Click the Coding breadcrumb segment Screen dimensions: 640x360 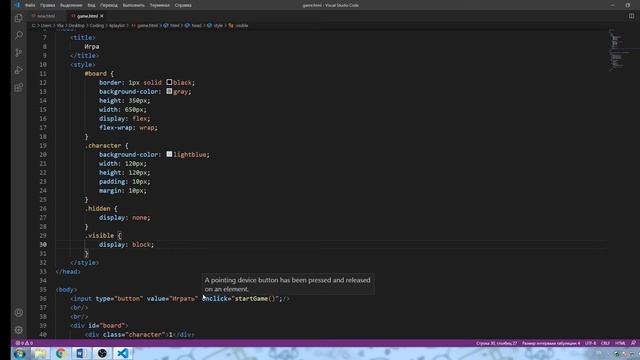pyautogui.click(x=97, y=25)
